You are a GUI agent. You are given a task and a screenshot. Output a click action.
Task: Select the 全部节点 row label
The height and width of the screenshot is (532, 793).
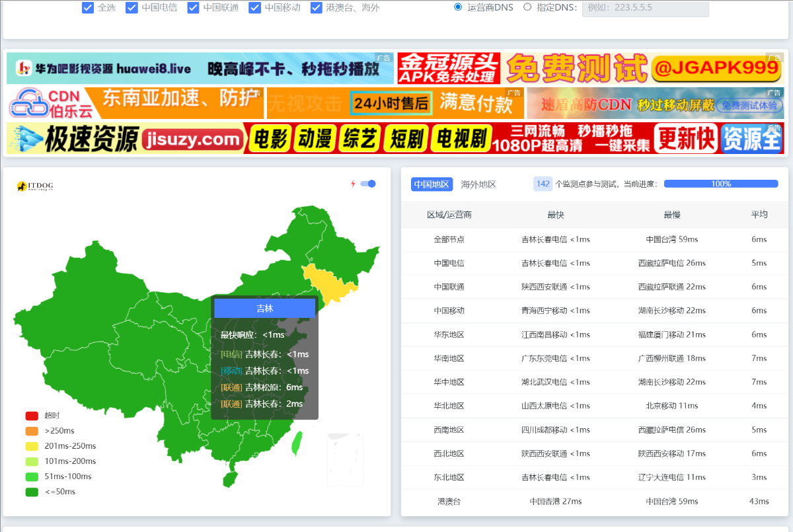point(449,239)
